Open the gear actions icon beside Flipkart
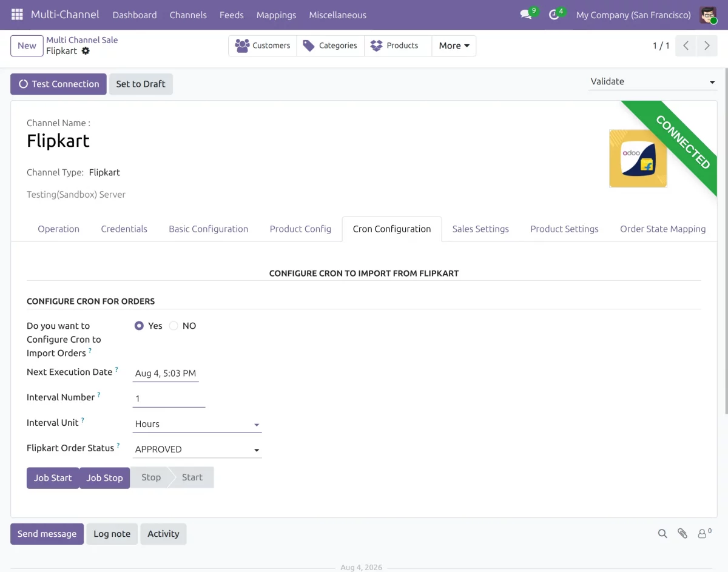728x572 pixels. pyautogui.click(x=86, y=51)
